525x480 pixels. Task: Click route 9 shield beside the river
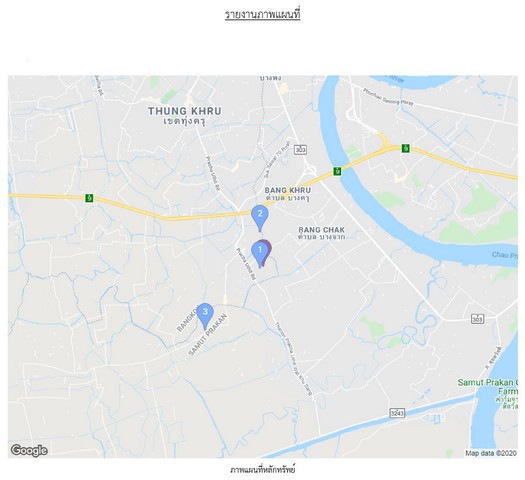pos(337,171)
